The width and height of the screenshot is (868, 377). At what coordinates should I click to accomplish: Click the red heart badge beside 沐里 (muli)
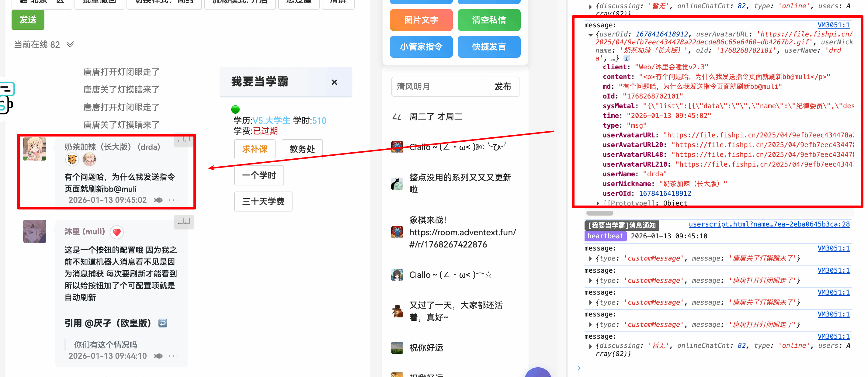point(116,232)
